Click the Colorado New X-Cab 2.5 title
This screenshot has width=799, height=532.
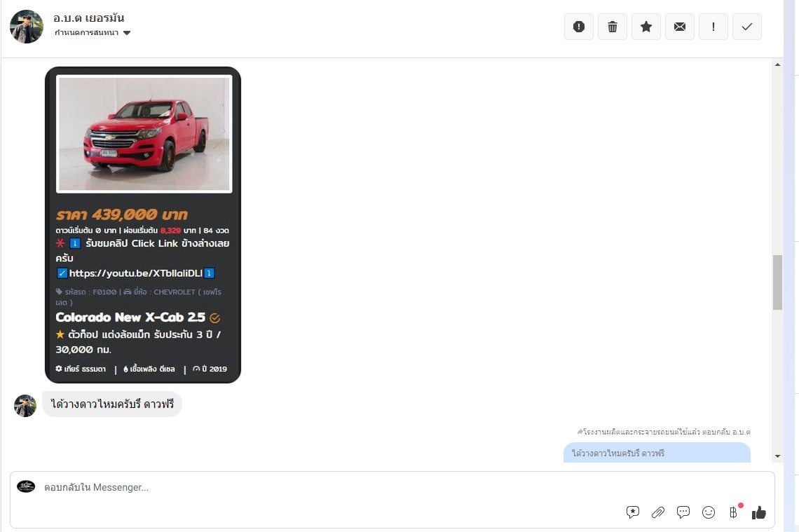point(130,318)
